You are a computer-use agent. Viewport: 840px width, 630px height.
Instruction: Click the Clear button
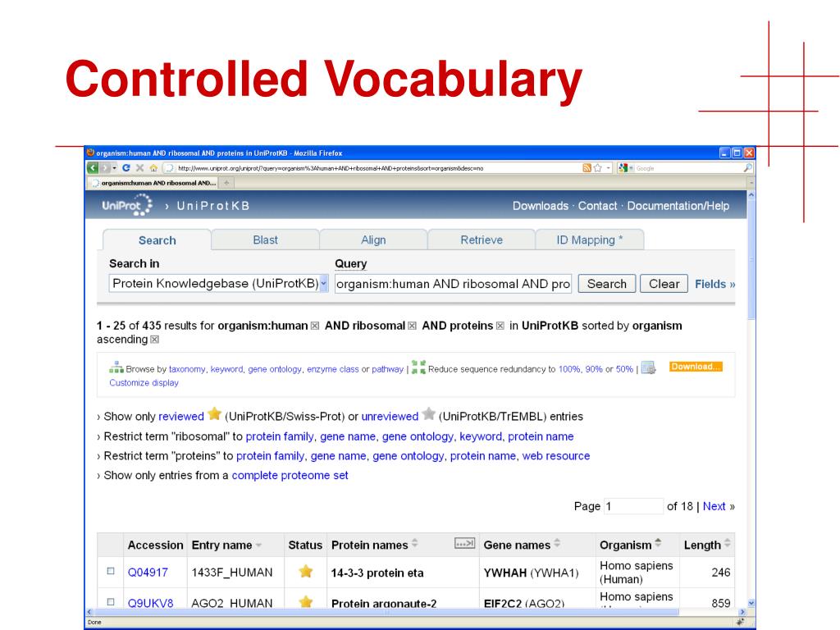664,284
